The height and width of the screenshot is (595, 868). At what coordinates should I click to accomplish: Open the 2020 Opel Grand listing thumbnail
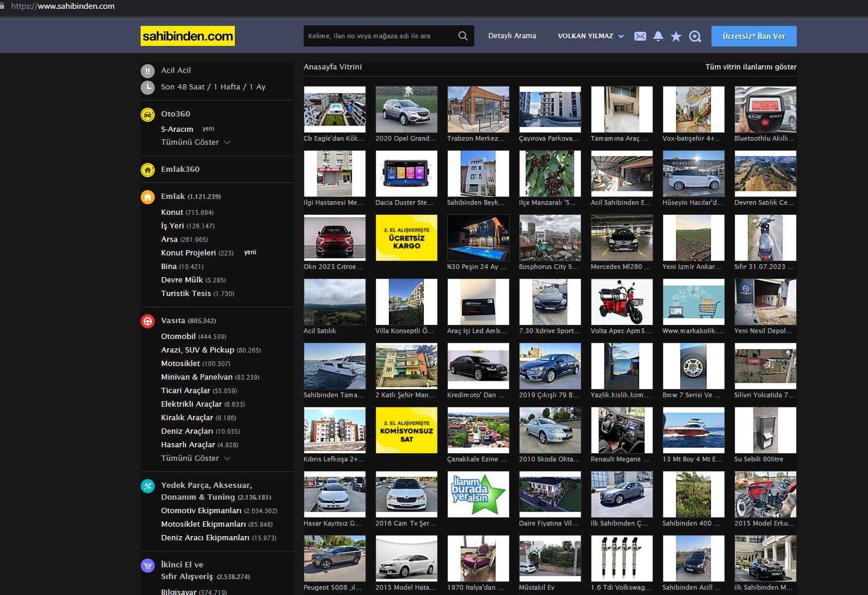tap(407, 109)
